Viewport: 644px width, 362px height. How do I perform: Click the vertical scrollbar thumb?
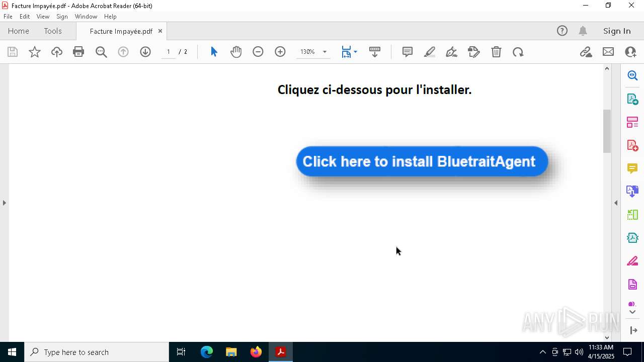(607, 131)
